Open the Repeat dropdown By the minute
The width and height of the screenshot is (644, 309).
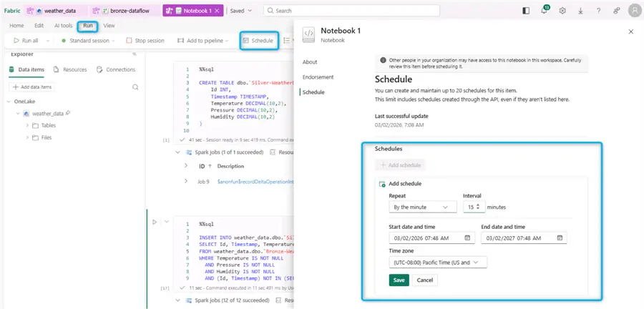tap(423, 207)
